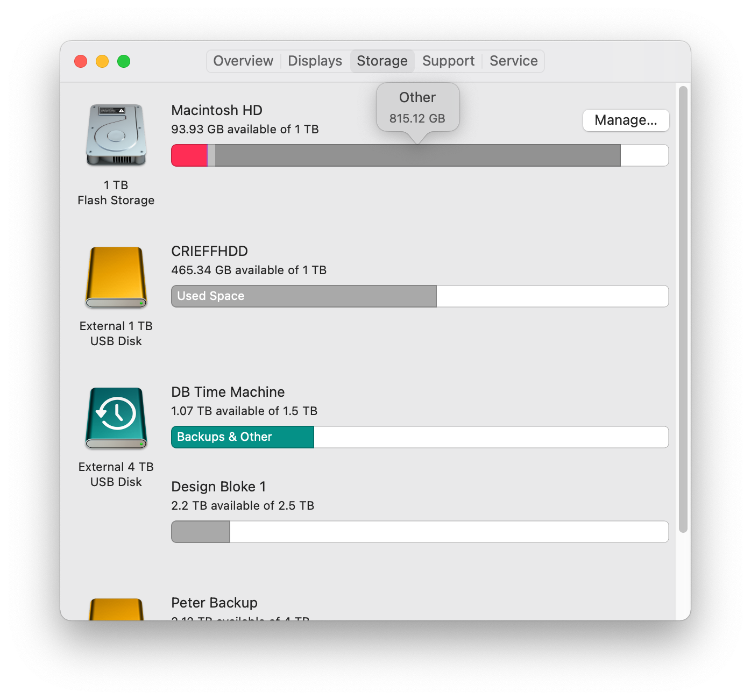The height and width of the screenshot is (700, 751).
Task: Click the DB Time Machine teal disk icon
Action: pos(116,418)
